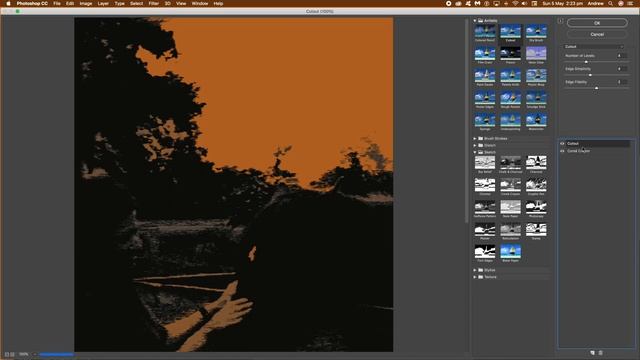Expand the Texture filter folder
The width and height of the screenshot is (640, 360).
tap(475, 277)
